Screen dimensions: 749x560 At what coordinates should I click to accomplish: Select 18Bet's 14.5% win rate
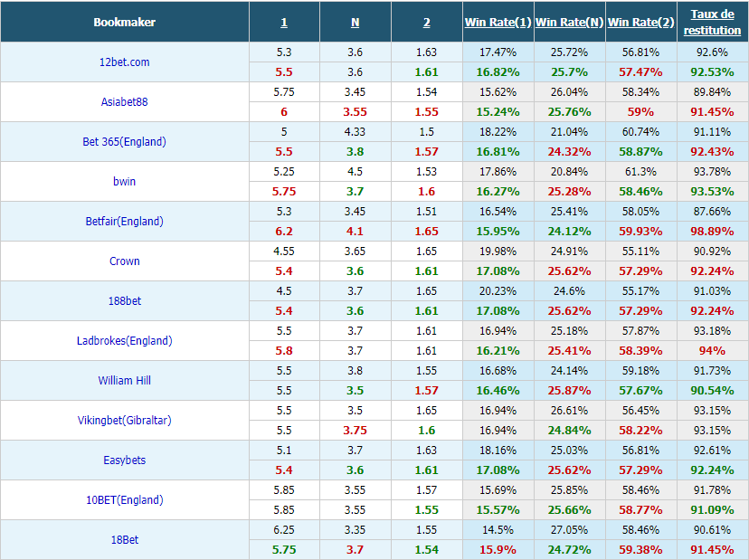point(498,530)
